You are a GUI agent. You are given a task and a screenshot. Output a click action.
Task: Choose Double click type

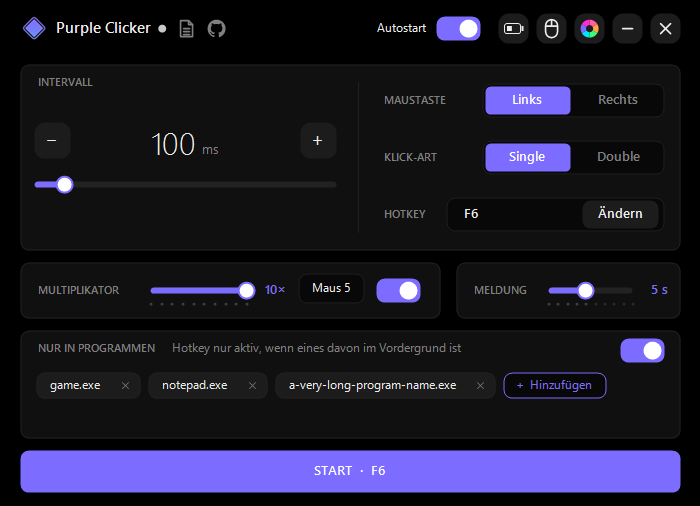coord(617,157)
